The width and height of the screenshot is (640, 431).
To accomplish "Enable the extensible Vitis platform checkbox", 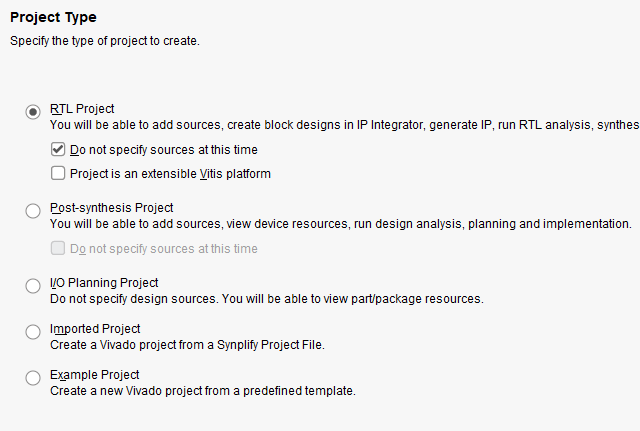I will pos(58,173).
